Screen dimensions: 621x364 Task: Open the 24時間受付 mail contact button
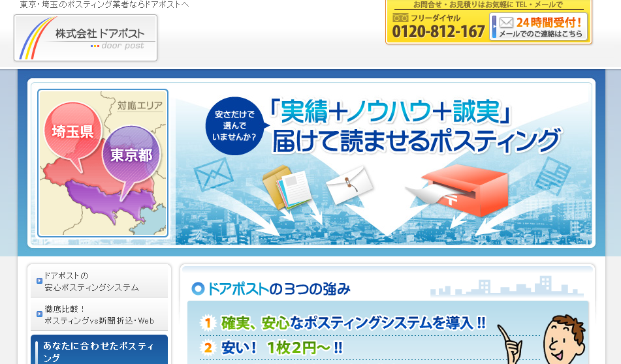(x=538, y=27)
